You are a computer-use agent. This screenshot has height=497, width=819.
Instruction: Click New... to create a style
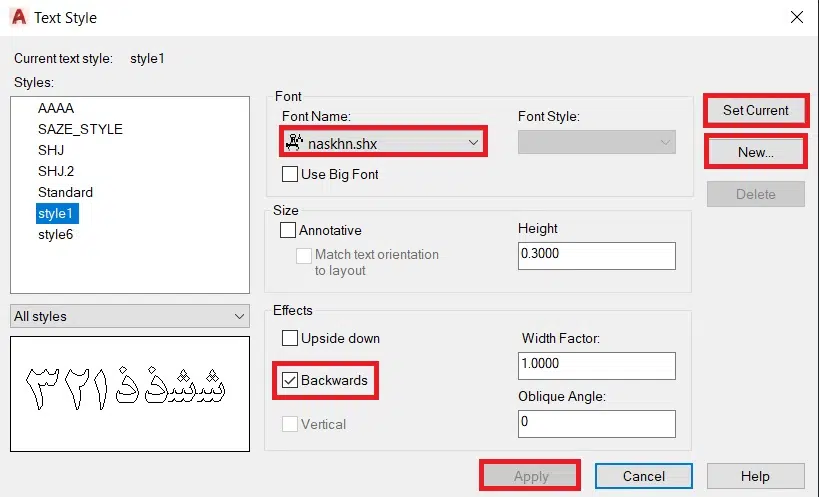click(755, 152)
